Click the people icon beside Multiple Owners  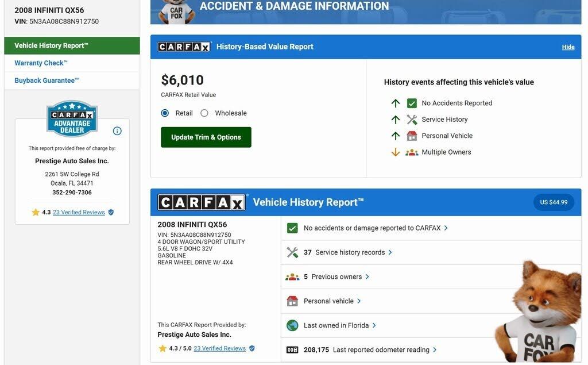tap(412, 152)
